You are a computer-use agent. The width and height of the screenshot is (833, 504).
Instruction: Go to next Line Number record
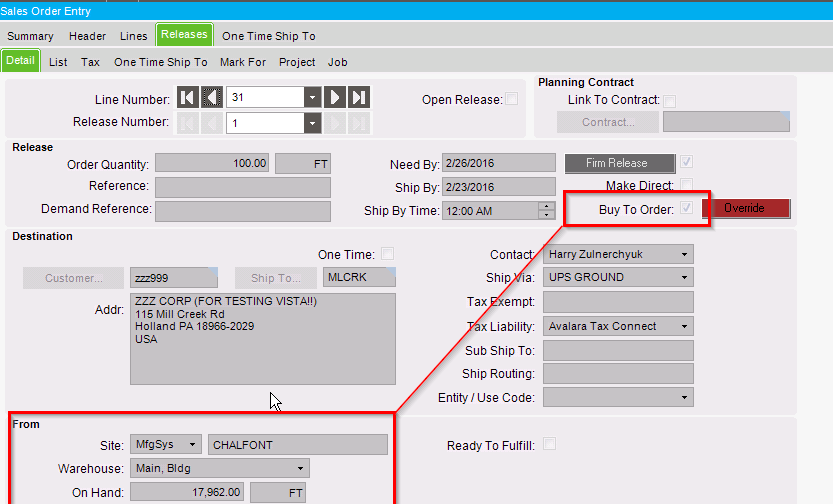point(335,97)
